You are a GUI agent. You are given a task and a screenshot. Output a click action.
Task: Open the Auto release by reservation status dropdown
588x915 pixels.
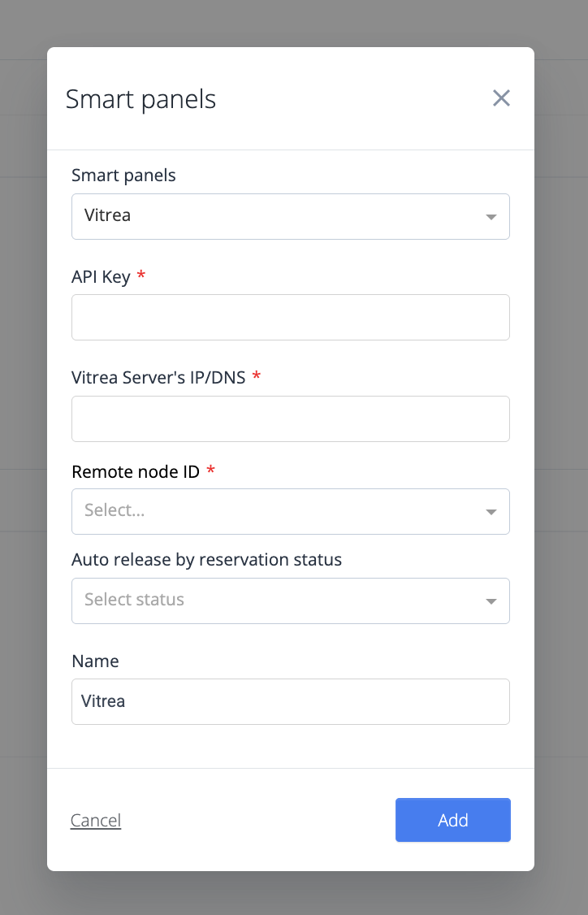click(291, 601)
